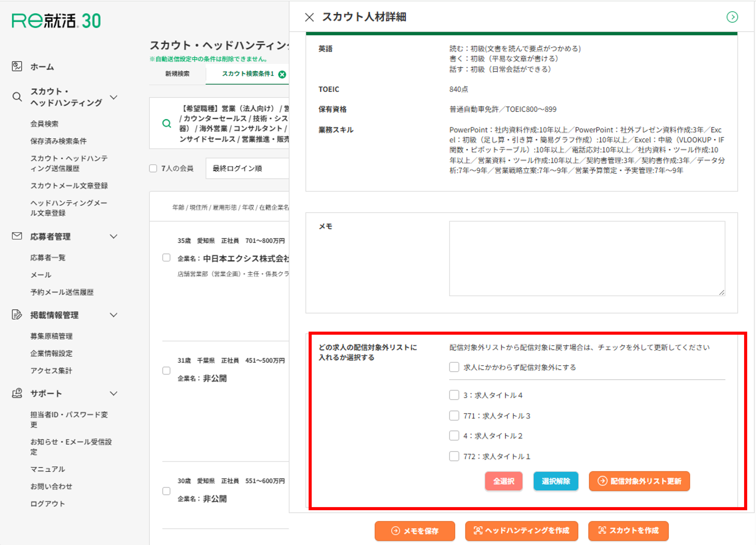The width and height of the screenshot is (756, 545).
Task: Open ヘッドハンティングメール文章登録
Action: click(69, 208)
